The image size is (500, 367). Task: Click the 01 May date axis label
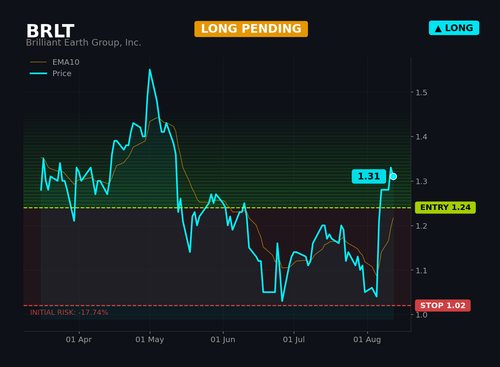point(150,340)
